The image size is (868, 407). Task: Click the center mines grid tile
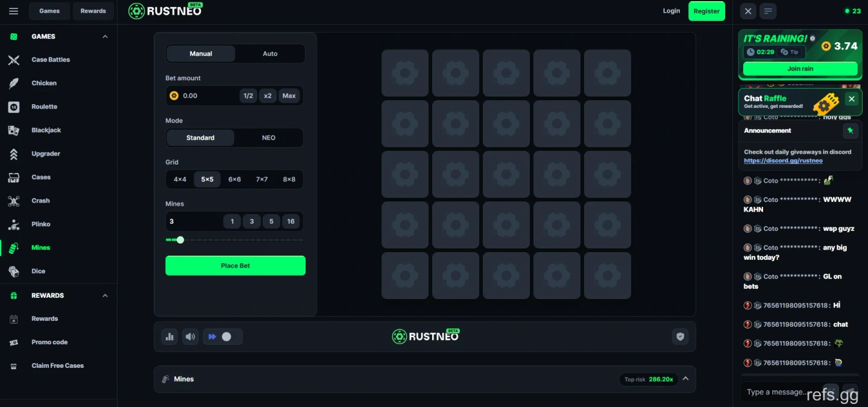coord(506,175)
